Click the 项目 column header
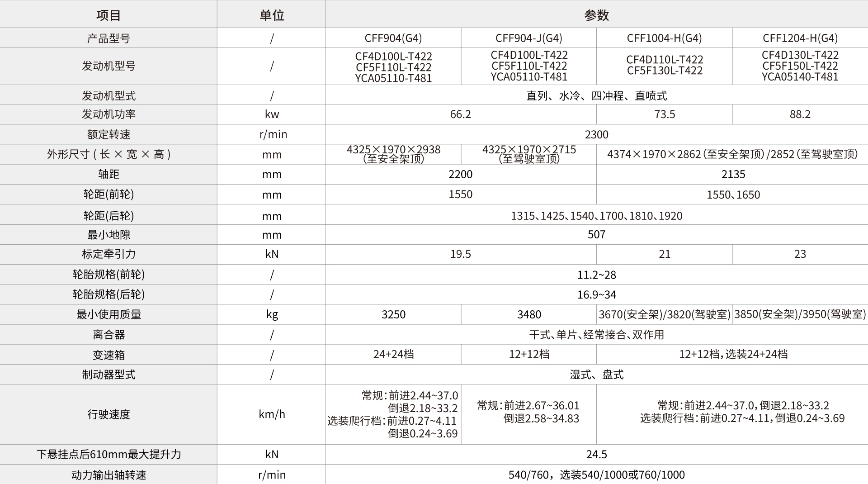This screenshot has width=868, height=484. 108,15
